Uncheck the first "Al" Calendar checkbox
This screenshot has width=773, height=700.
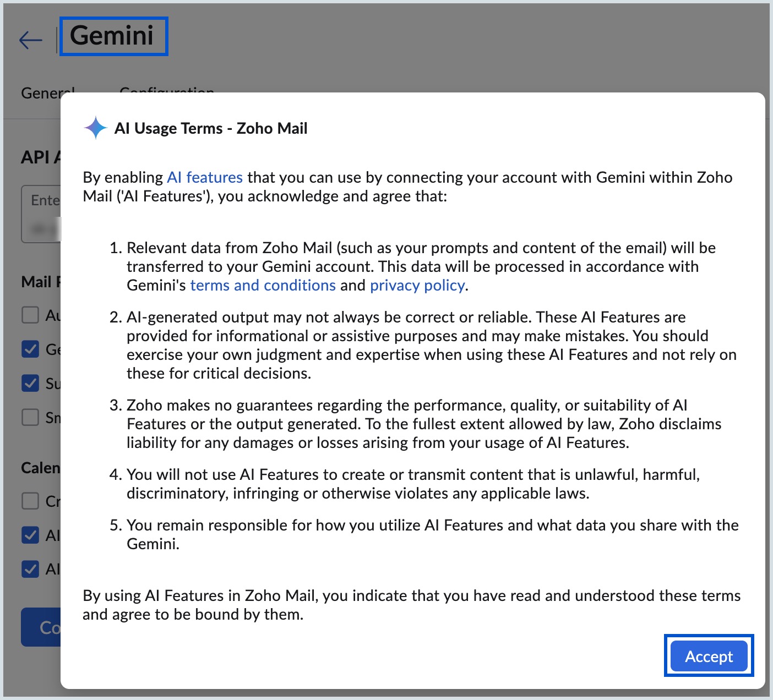coord(30,535)
